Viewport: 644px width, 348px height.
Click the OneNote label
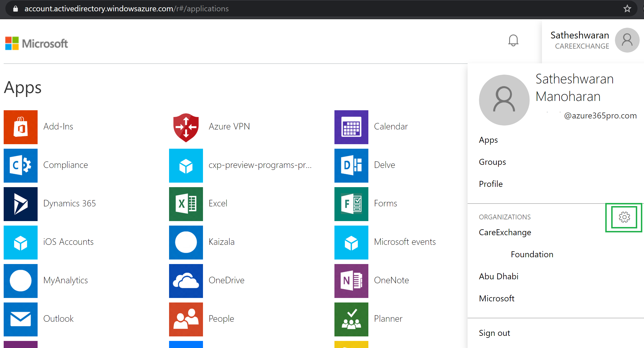tap(392, 280)
